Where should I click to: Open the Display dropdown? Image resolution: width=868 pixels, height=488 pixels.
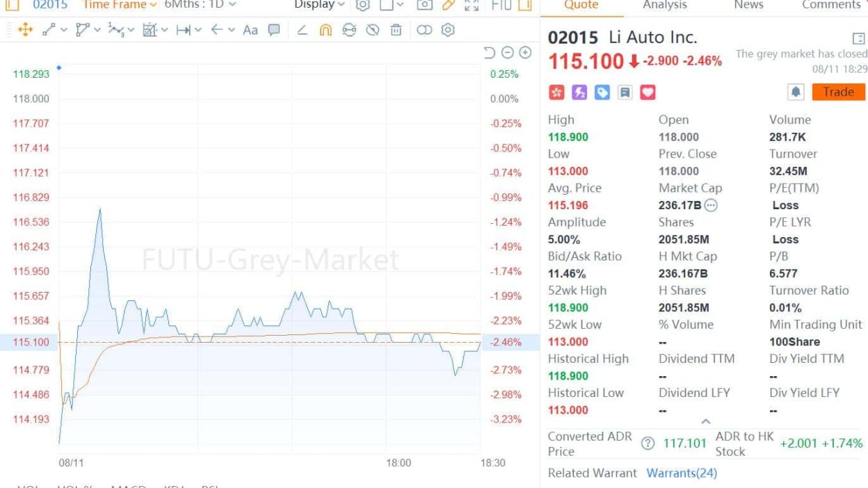click(x=320, y=5)
